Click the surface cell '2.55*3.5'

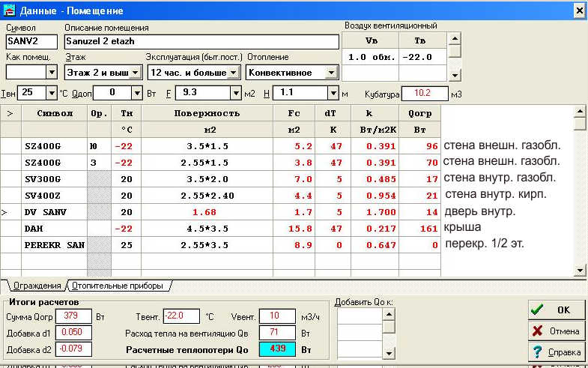coord(207,245)
